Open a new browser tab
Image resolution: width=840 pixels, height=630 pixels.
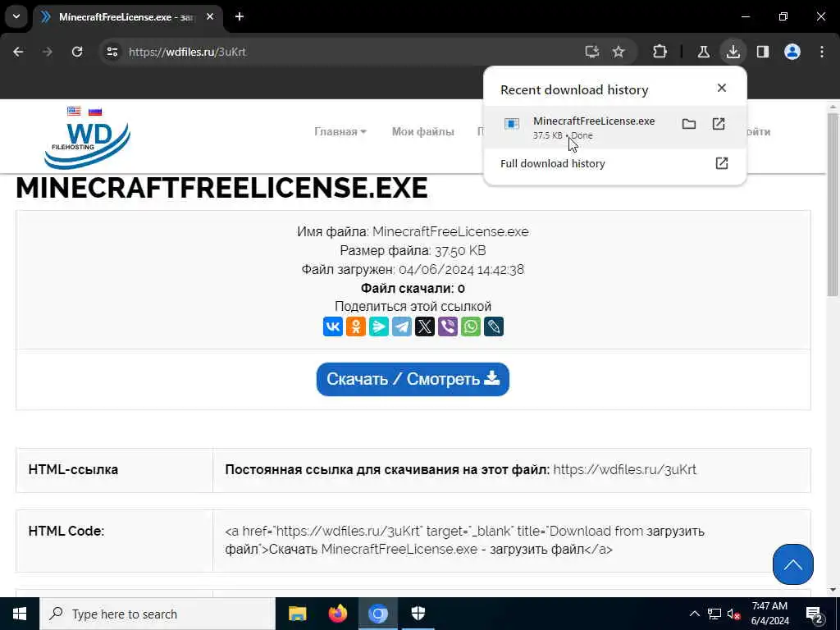(x=240, y=16)
